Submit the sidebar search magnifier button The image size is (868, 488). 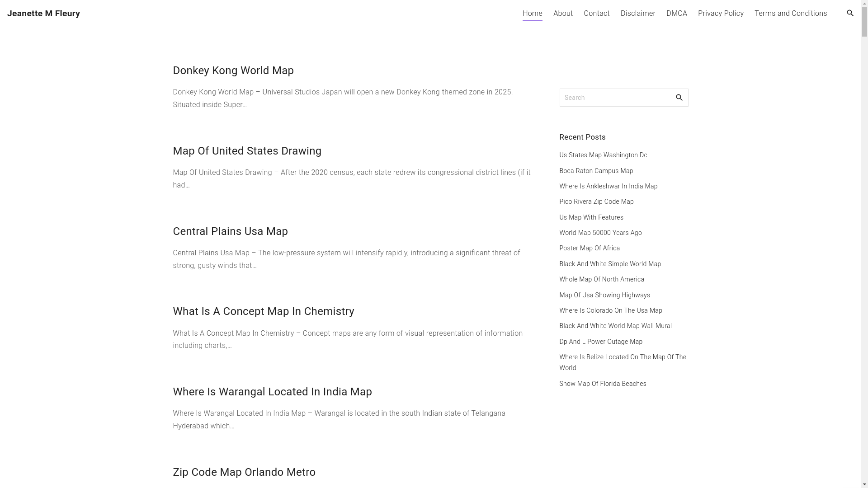[x=679, y=98]
